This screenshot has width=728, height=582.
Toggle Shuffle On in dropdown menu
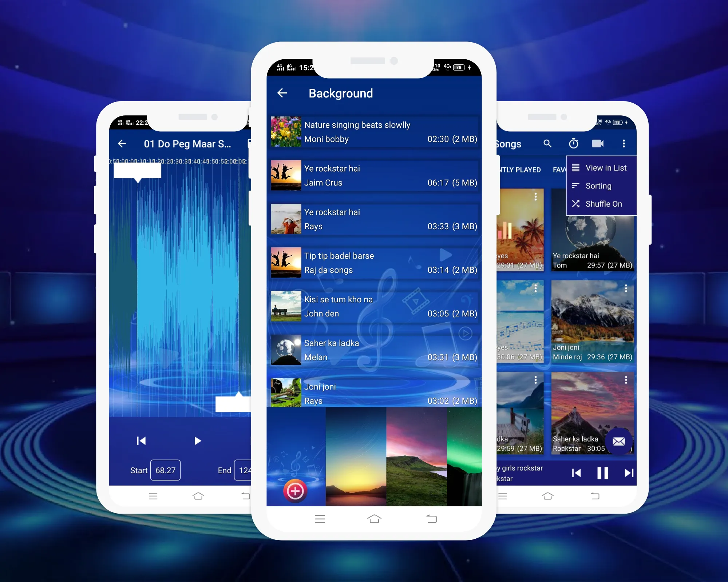[601, 203]
